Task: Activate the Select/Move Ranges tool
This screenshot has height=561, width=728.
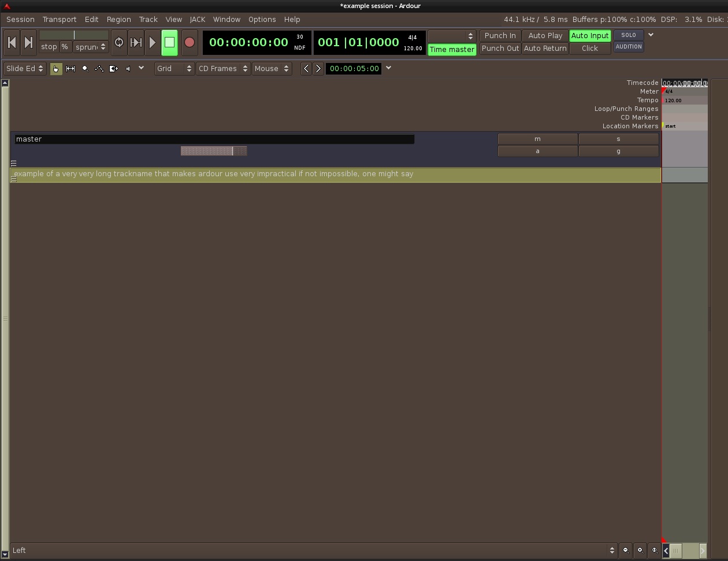Action: coord(70,69)
